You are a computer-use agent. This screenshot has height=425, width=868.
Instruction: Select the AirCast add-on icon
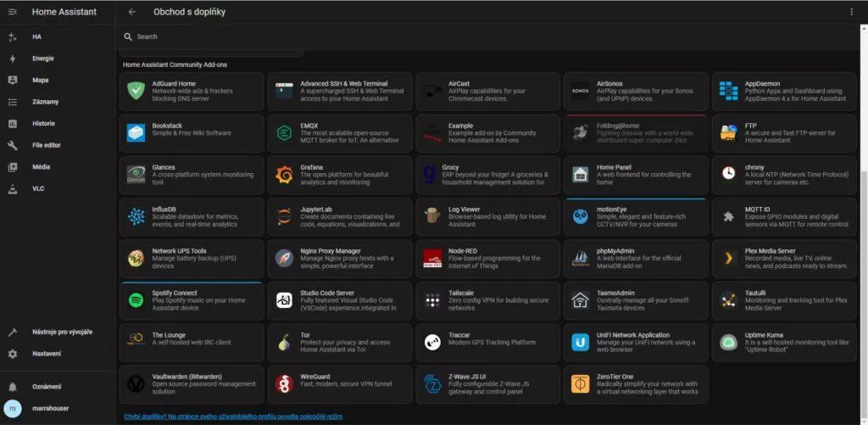point(432,91)
